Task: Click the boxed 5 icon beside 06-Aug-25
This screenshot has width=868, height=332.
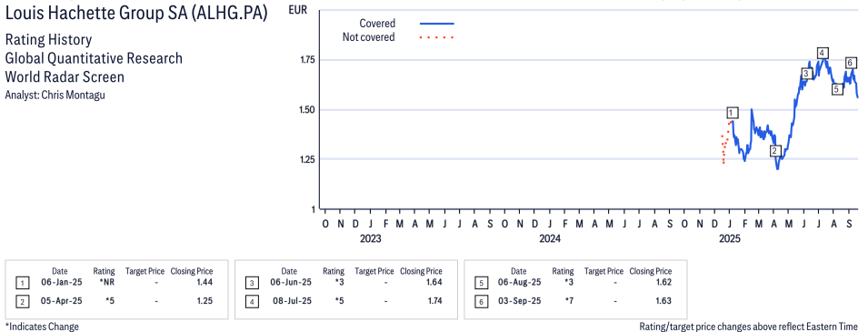Action: tap(481, 283)
